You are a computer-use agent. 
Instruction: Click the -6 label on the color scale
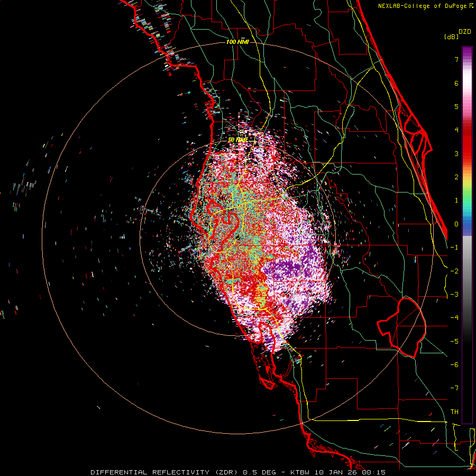tap(454, 365)
